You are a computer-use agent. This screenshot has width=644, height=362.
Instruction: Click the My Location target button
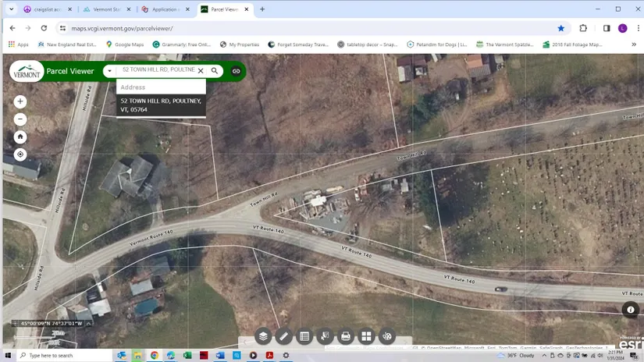[x=20, y=154]
